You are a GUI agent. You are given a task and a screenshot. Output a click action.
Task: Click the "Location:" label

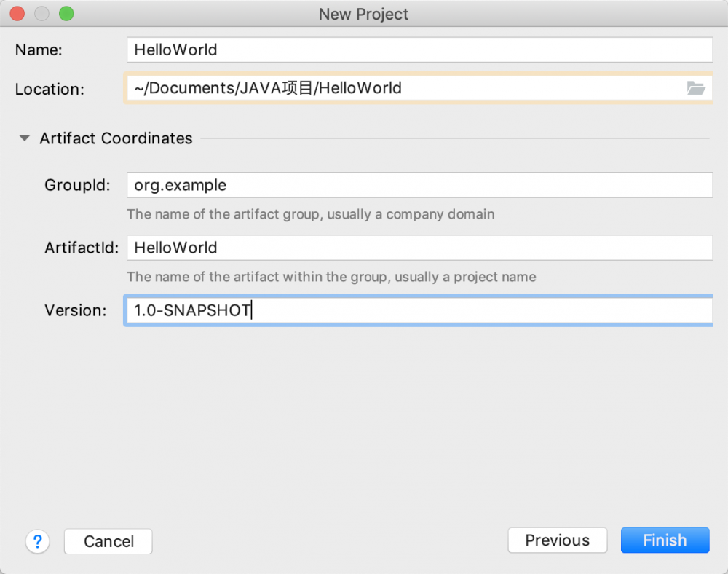(50, 90)
